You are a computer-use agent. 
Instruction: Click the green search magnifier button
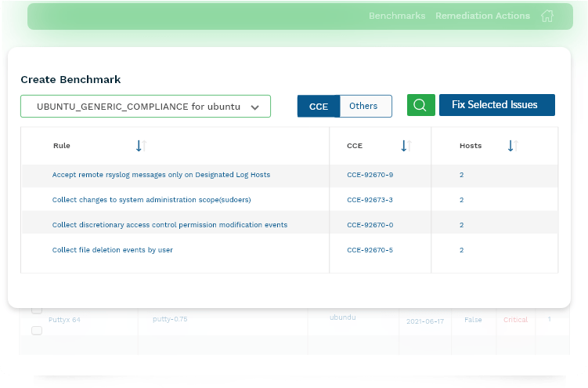(x=420, y=105)
